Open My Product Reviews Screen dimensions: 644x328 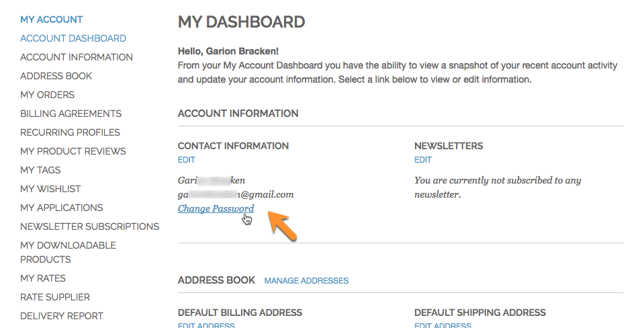73,151
